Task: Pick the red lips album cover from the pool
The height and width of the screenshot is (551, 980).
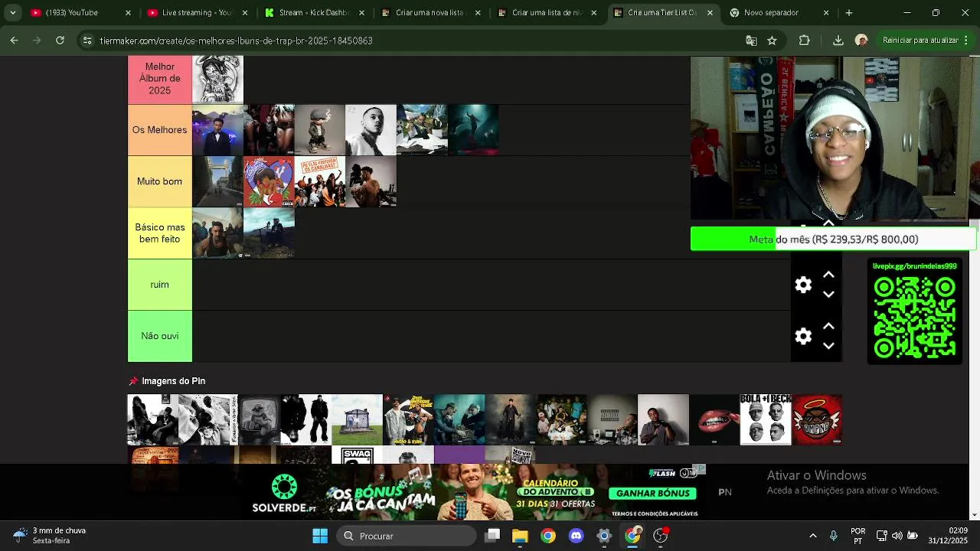Action: pos(714,419)
